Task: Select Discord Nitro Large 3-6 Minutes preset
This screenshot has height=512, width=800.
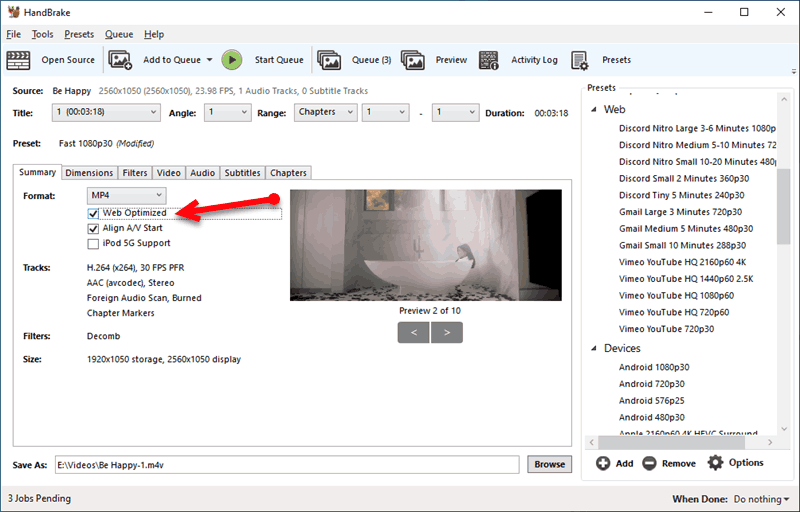Action: 697,129
